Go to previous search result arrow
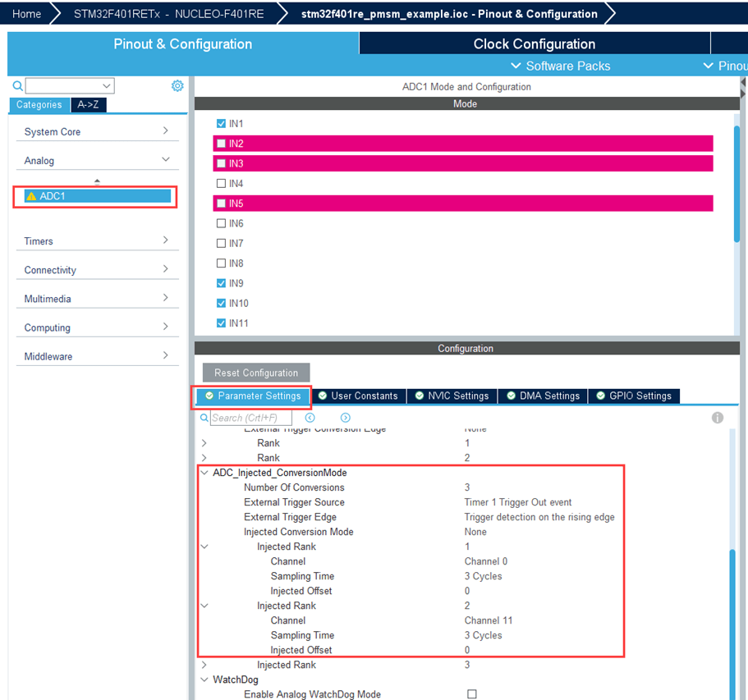 coord(310,418)
